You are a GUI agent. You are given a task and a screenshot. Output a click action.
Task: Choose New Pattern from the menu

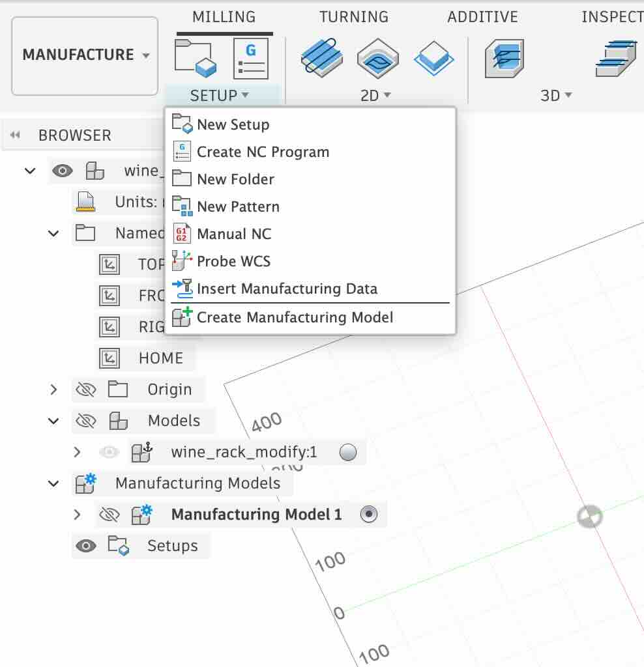click(310, 206)
